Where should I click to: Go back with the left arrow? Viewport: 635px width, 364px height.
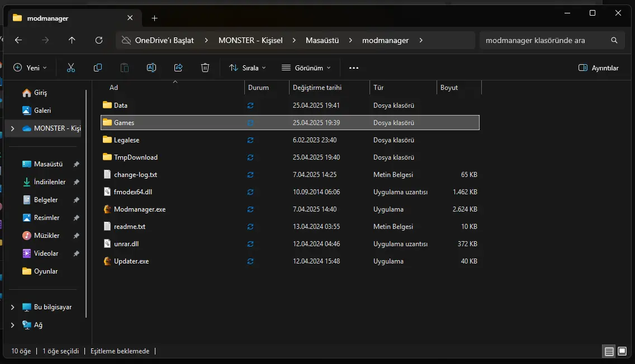[18, 40]
